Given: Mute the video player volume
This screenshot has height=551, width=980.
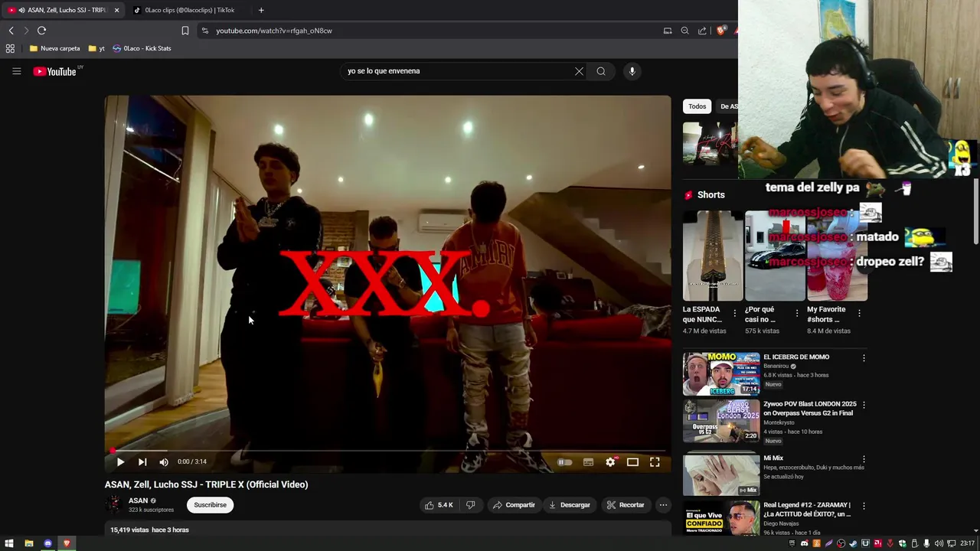Looking at the screenshot, I should (x=163, y=461).
